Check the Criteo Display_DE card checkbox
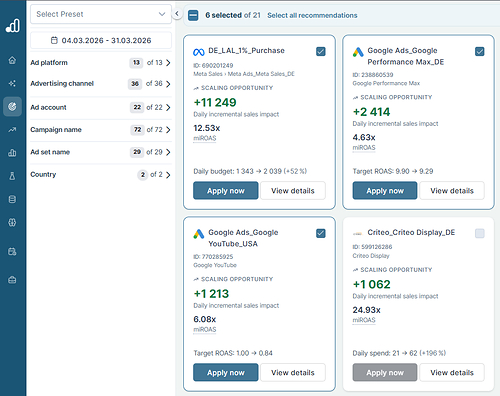 (x=480, y=233)
